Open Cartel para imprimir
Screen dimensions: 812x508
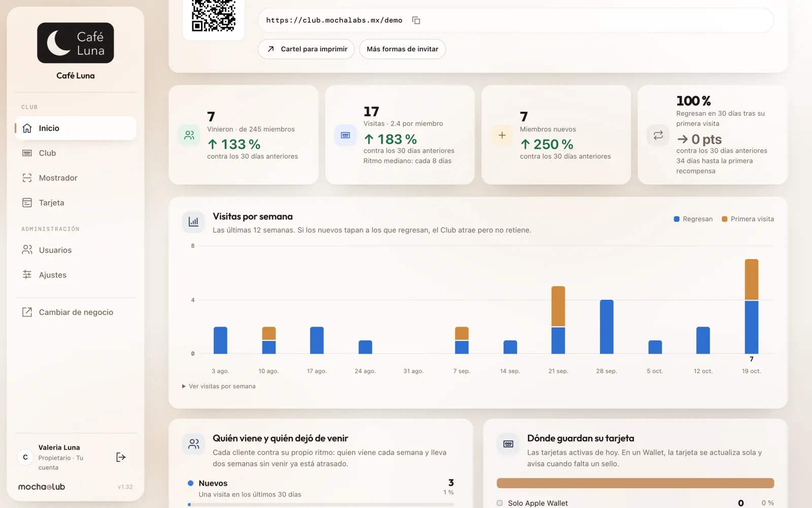coord(306,49)
